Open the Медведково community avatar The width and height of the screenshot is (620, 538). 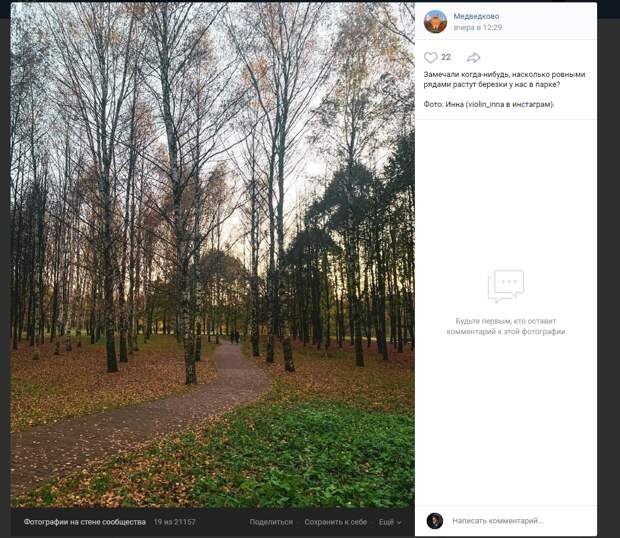click(435, 21)
